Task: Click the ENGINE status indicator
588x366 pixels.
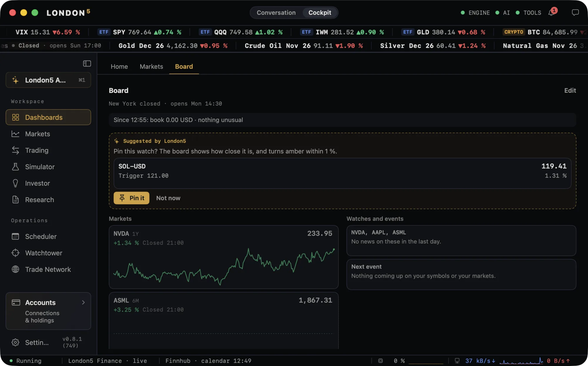Action: pos(475,13)
